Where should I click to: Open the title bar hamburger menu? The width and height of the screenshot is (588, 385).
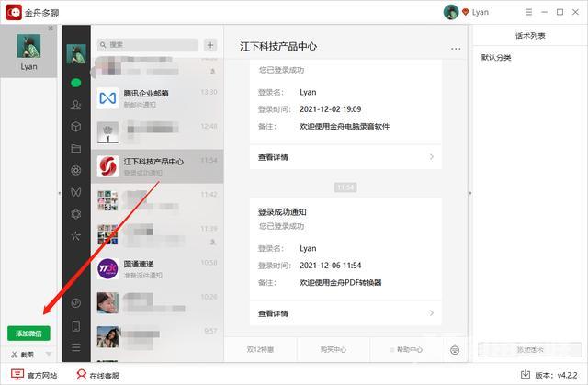(529, 12)
